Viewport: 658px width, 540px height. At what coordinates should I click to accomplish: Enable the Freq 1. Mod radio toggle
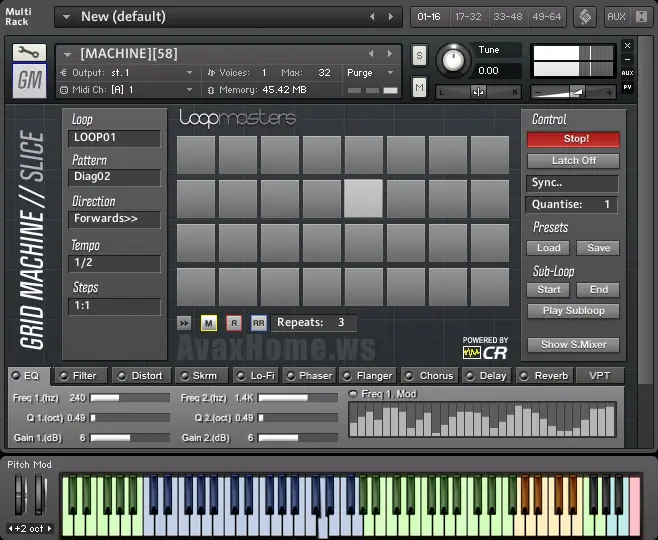point(353,394)
